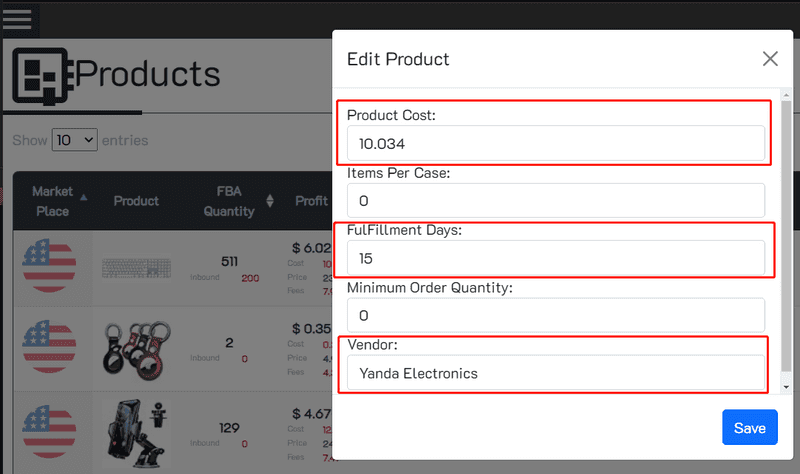Click the Products logo icon
This screenshot has height=474, width=800.
pos(41,75)
